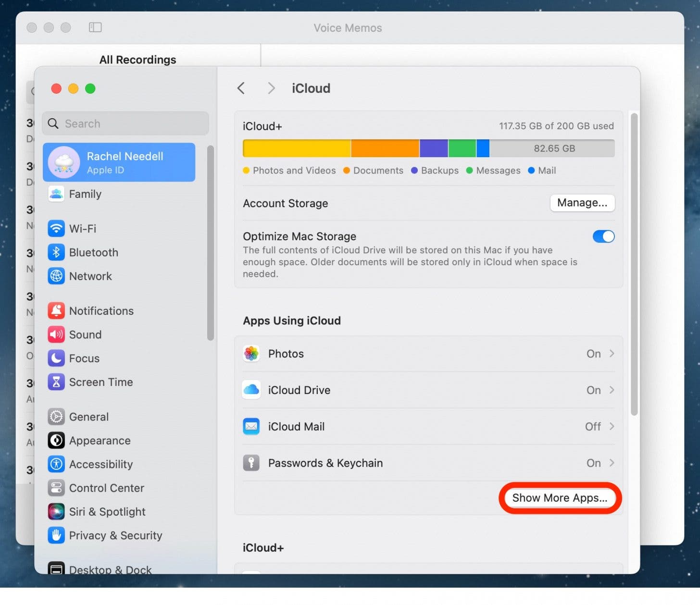Screen dimensions: 700x605
Task: Open iCloud Mail Off chevron
Action: 612,427
